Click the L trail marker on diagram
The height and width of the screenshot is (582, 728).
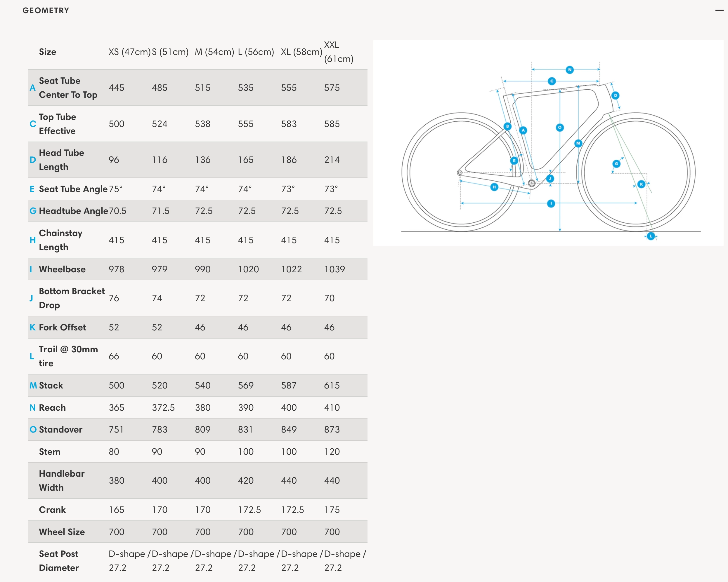coord(651,236)
